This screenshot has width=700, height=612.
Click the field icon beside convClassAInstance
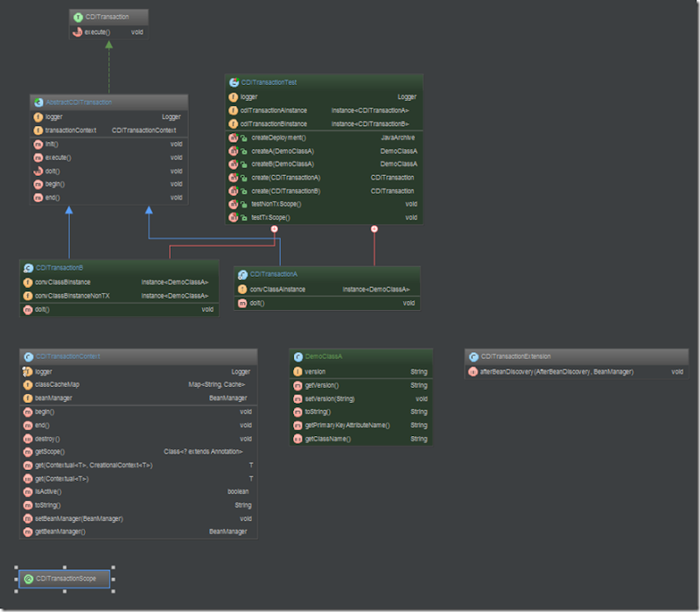coord(242,290)
